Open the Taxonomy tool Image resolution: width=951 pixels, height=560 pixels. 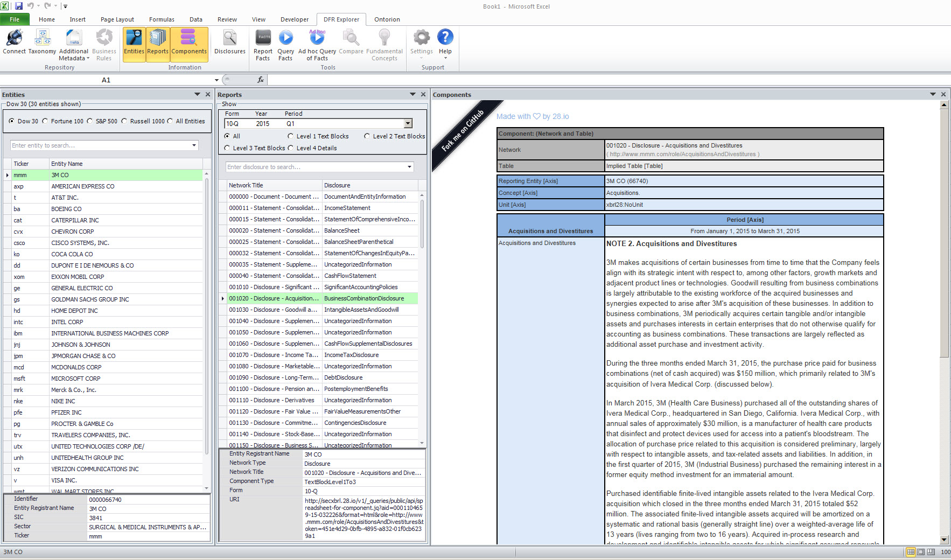coord(42,42)
